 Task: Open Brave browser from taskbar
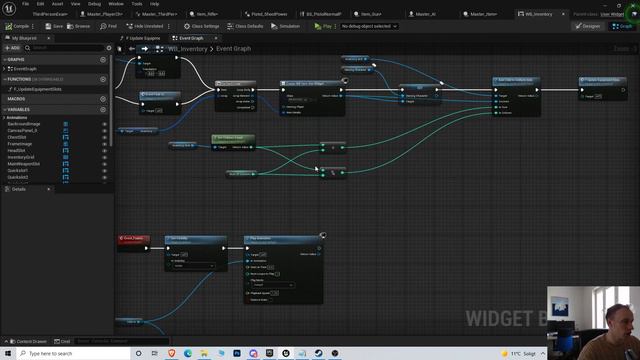171,353
